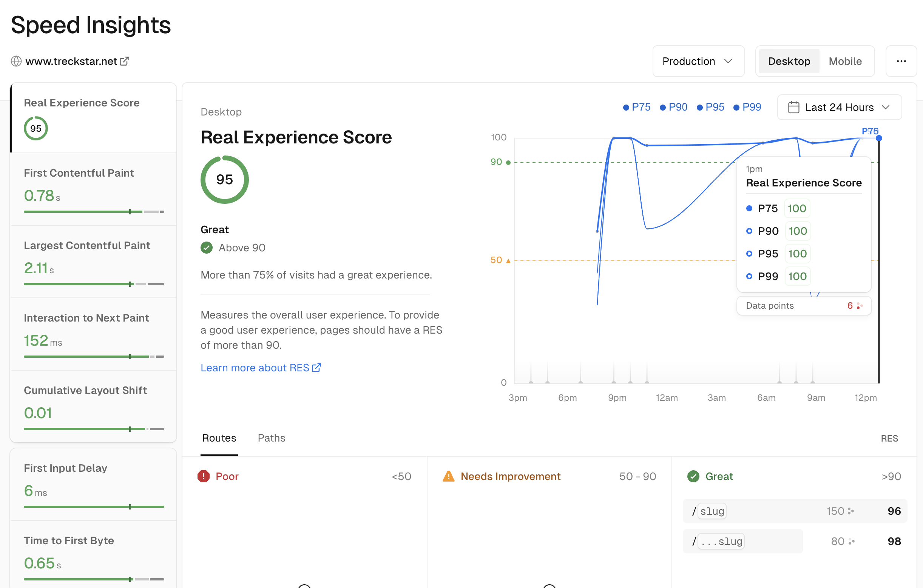Click the red Poor alert icon

pos(203,476)
